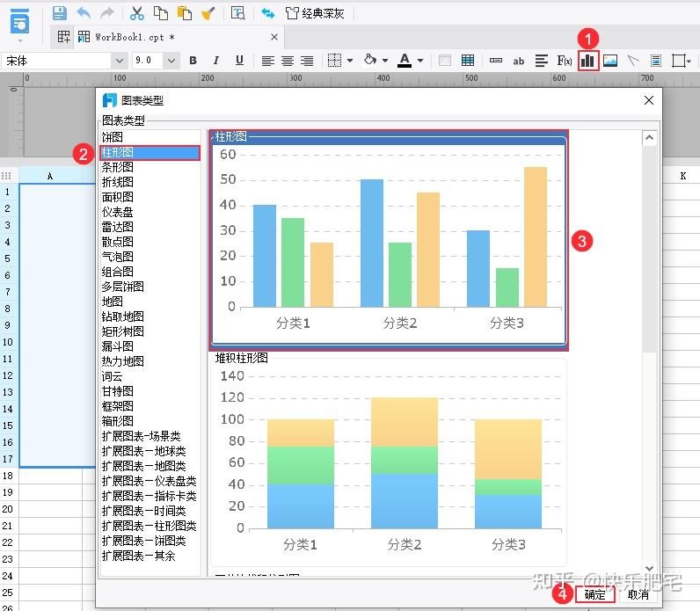Select 词云 chart type
The image size is (700, 611).
click(150, 376)
